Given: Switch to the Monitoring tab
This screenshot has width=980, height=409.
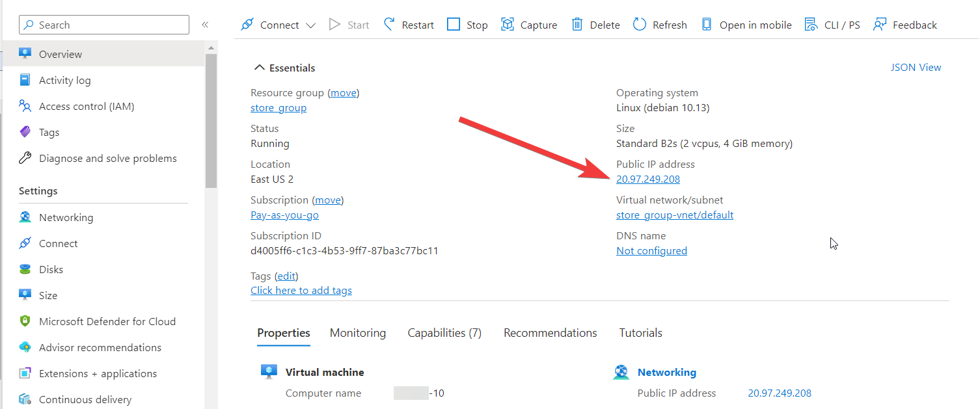Looking at the screenshot, I should coord(357,332).
